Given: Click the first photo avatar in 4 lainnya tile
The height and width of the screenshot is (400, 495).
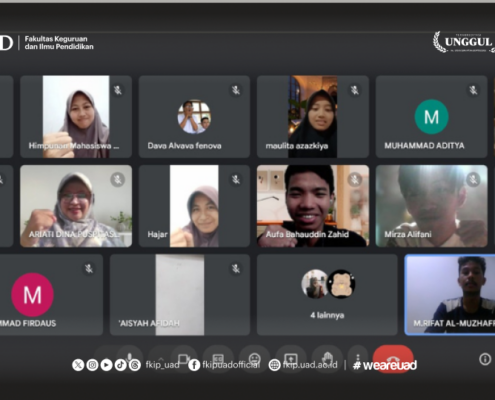Looking at the screenshot, I should coord(315,284).
